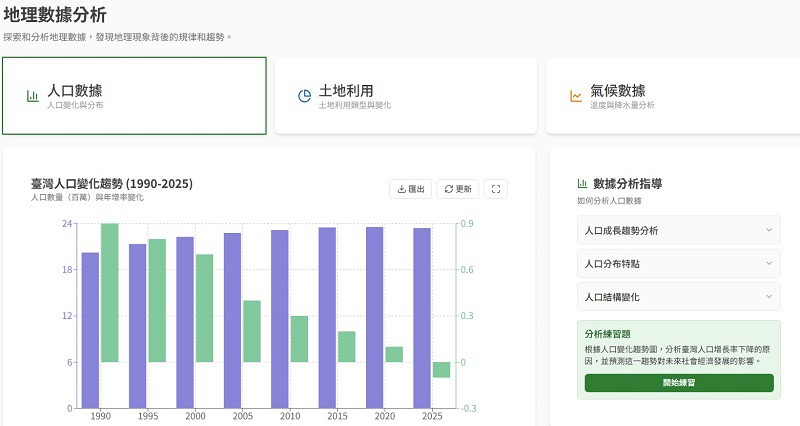The height and width of the screenshot is (426, 800).
Task: Click the purple population bar for 1990
Action: [90, 330]
